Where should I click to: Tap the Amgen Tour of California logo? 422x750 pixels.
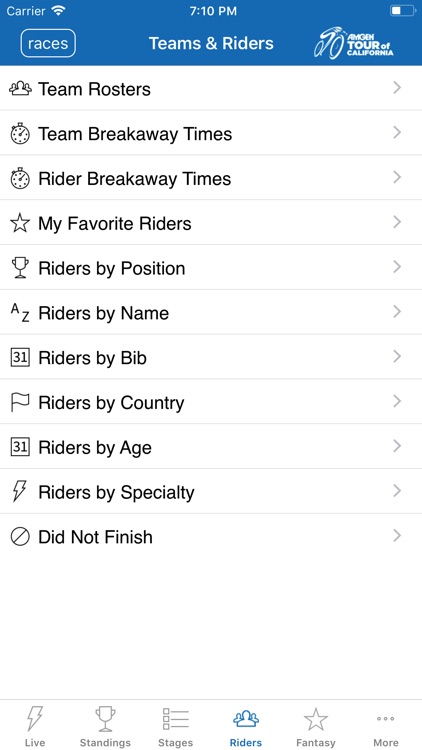pos(354,43)
